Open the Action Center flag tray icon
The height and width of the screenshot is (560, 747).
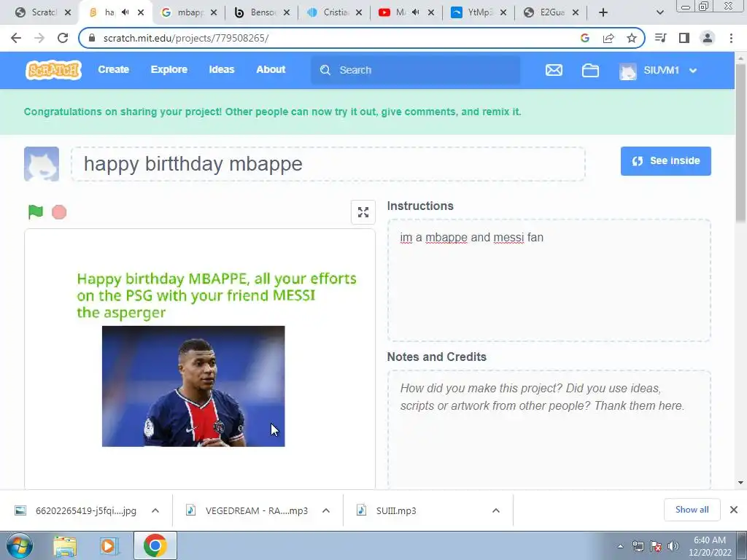[x=656, y=546]
